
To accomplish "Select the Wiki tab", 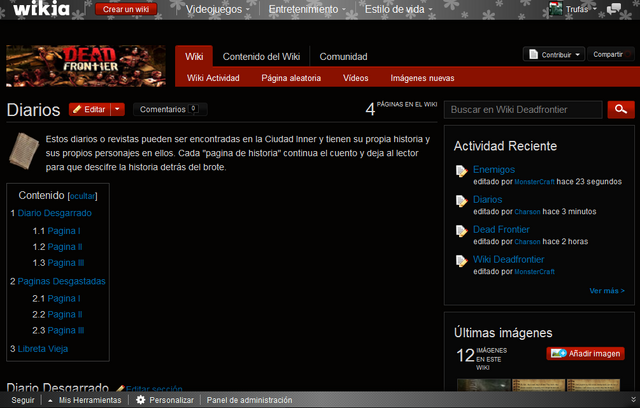I will [194, 56].
